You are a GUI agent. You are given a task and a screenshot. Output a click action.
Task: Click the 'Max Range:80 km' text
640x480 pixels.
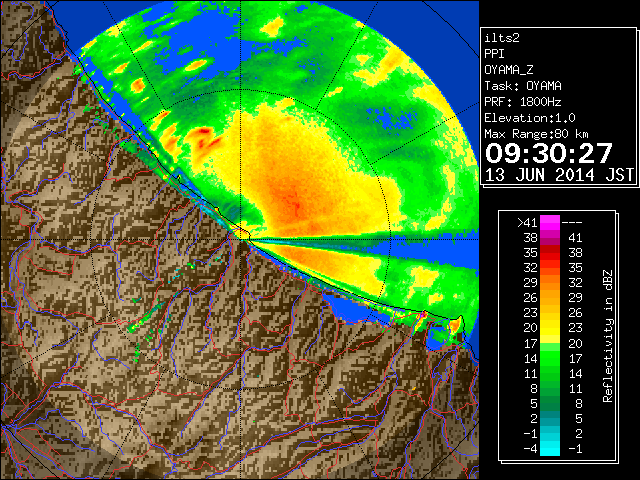(x=536, y=134)
